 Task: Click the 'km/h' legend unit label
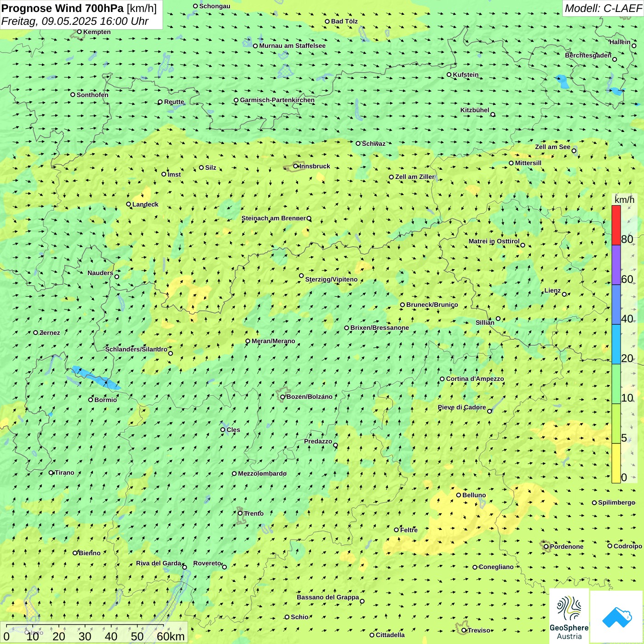624,200
